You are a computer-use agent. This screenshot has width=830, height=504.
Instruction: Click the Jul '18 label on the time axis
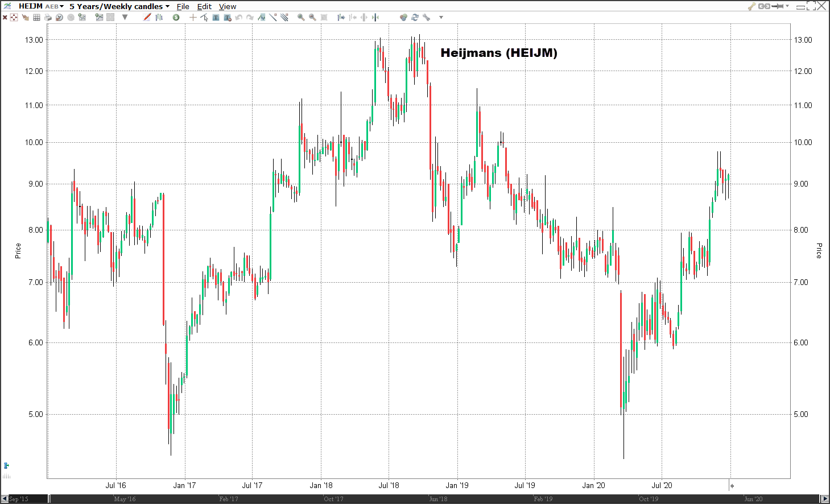(389, 485)
